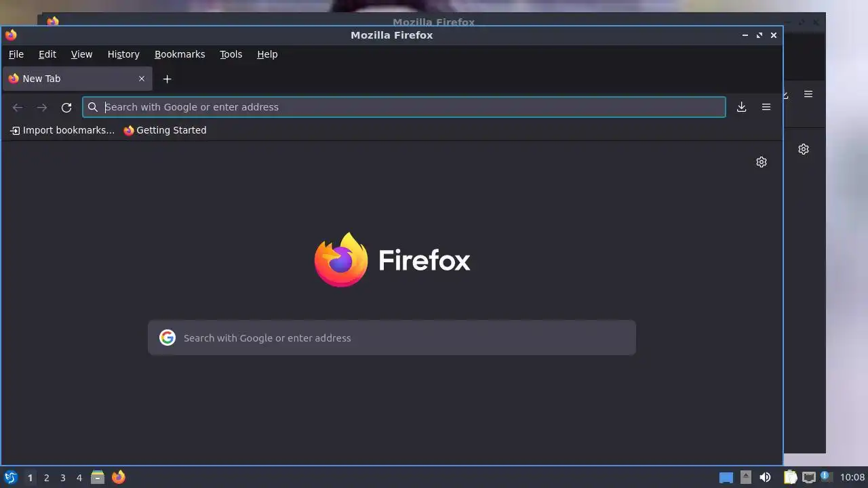Viewport: 868px width, 488px height.
Task: Click the 10:08 clock in taskbar
Action: pyautogui.click(x=852, y=478)
